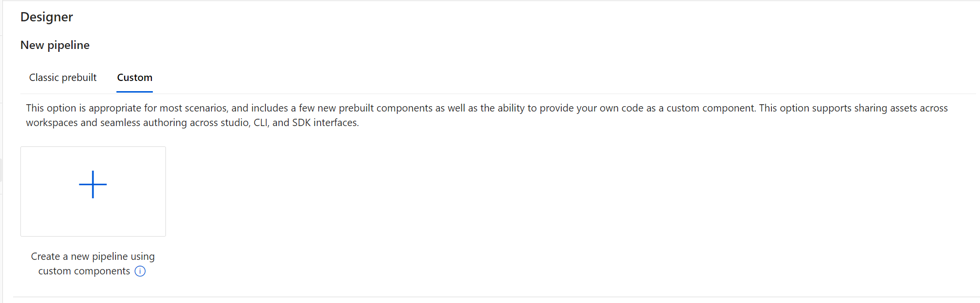Click the collapsed sidebar handle on left edge
The width and height of the screenshot is (980, 303).
[1, 170]
